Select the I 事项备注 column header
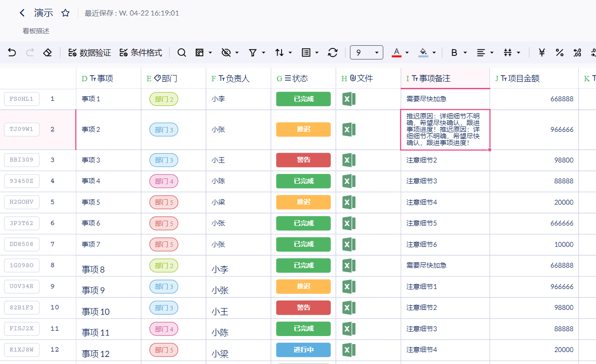 445,79
